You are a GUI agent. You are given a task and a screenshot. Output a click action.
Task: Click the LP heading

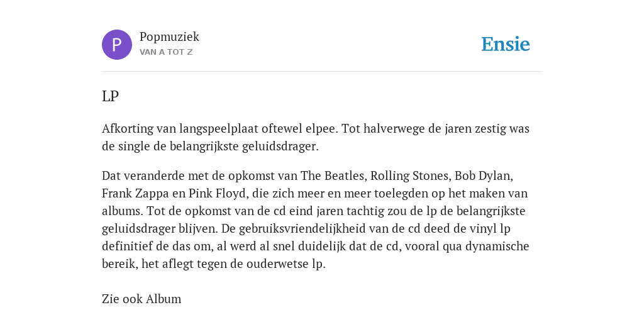coord(110,96)
